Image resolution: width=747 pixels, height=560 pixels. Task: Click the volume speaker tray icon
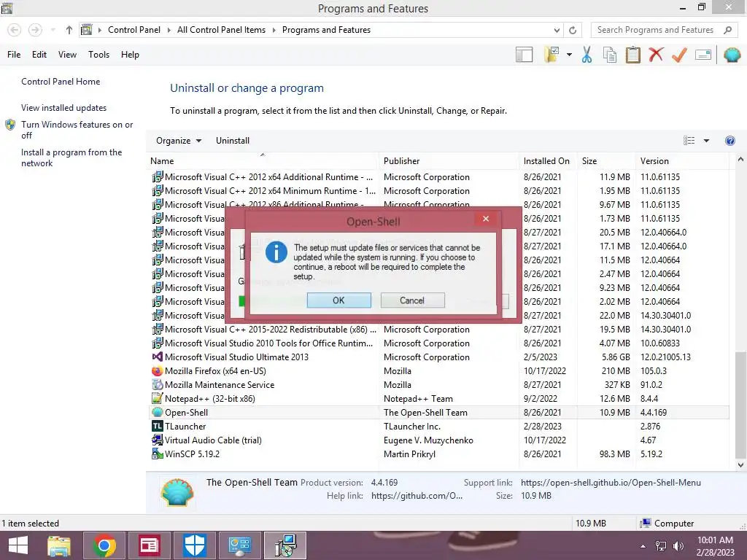click(x=678, y=546)
